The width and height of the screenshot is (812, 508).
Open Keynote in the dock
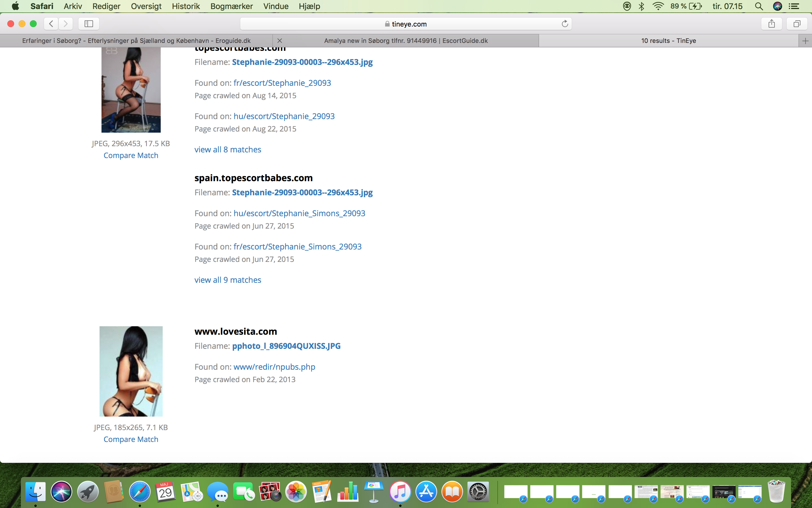374,492
